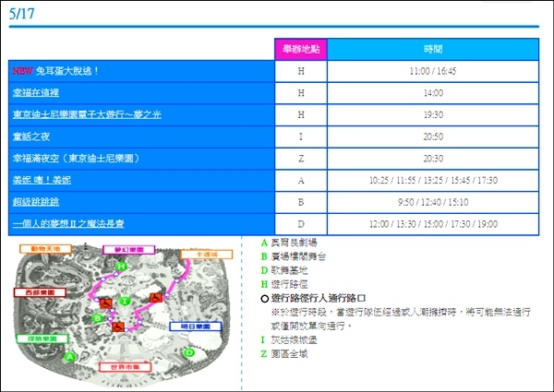Click location H in the 幸福在這裡 row
Screen dimensions: 554x392
(301, 93)
